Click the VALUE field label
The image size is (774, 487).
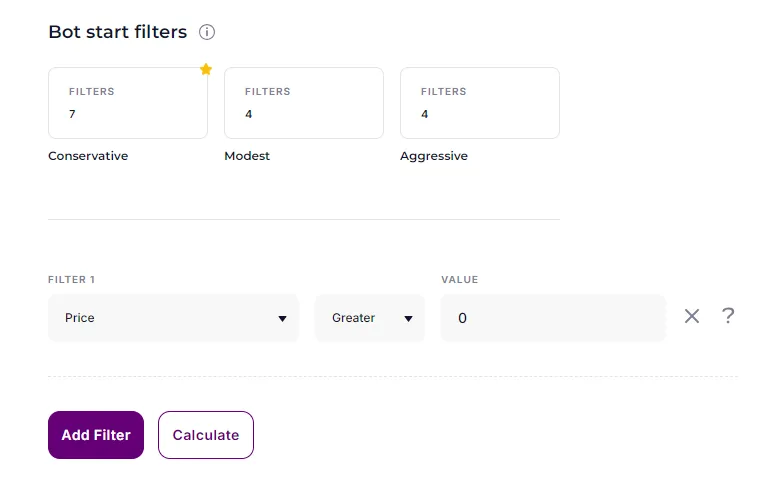tap(460, 280)
